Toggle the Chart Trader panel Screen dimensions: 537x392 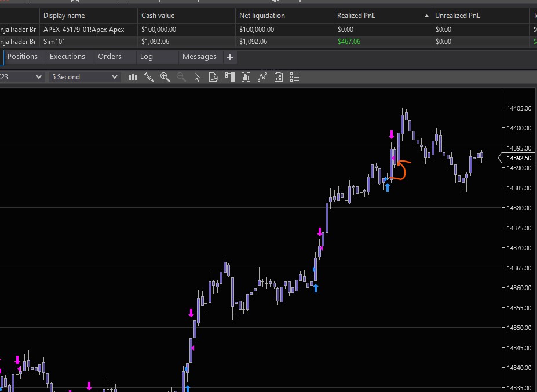(x=229, y=77)
